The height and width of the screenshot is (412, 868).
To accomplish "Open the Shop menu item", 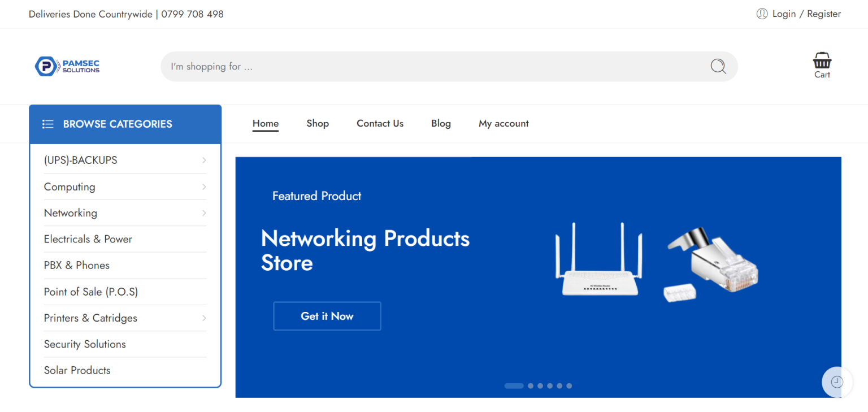I will click(318, 123).
